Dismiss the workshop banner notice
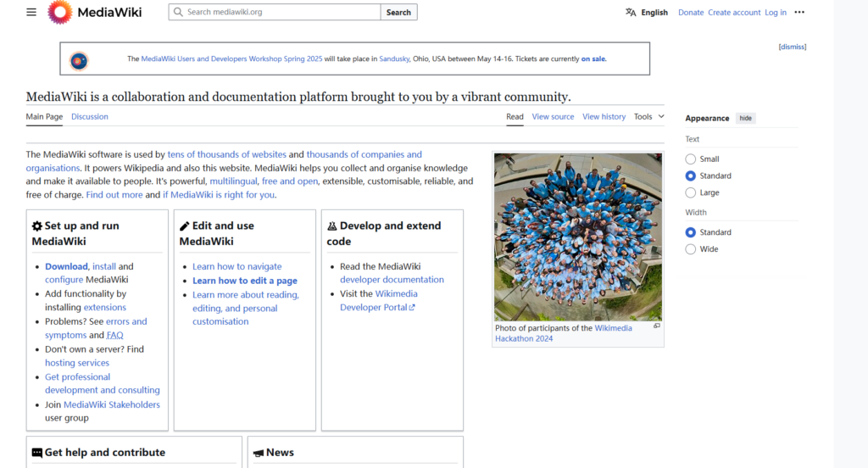The height and width of the screenshot is (468, 868). coord(792,47)
